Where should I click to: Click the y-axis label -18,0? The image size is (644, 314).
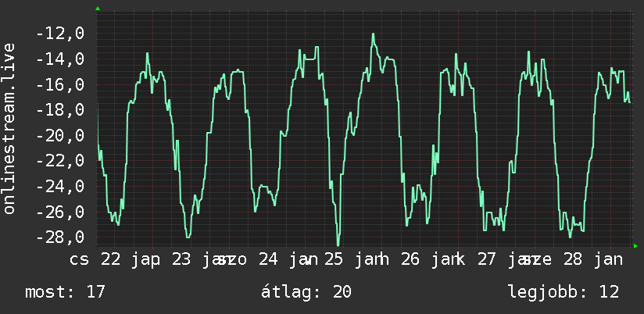(x=60, y=110)
